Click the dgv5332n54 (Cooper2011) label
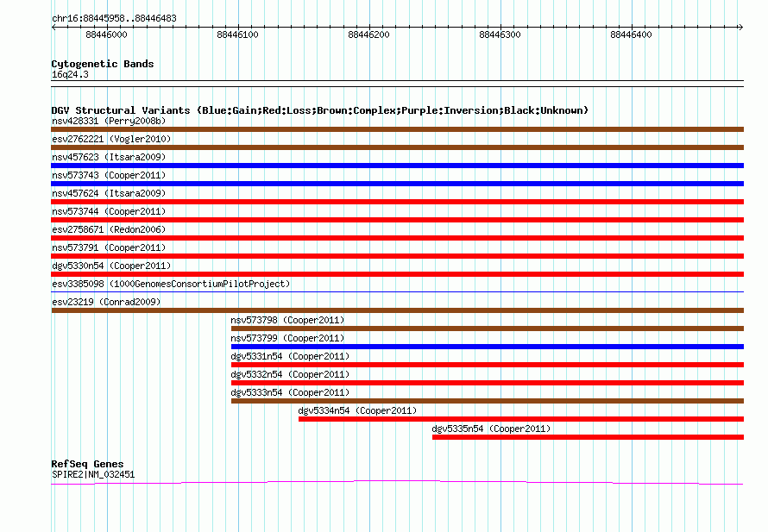The image size is (768, 532). (290, 374)
